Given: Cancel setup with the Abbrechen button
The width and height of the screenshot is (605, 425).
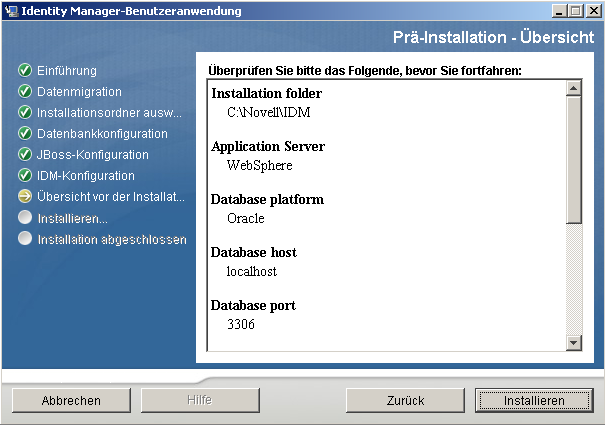Looking at the screenshot, I should (x=71, y=400).
